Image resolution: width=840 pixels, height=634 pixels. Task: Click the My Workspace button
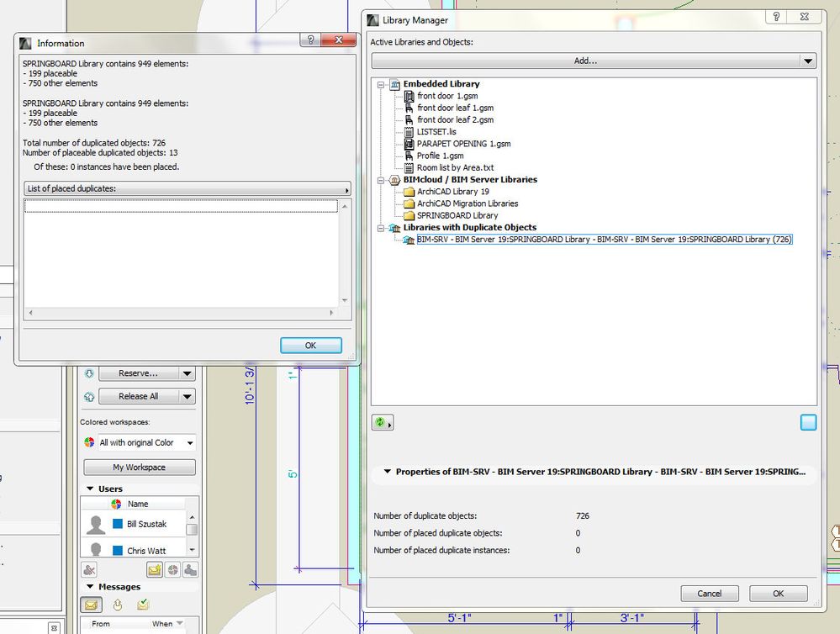coord(140,468)
